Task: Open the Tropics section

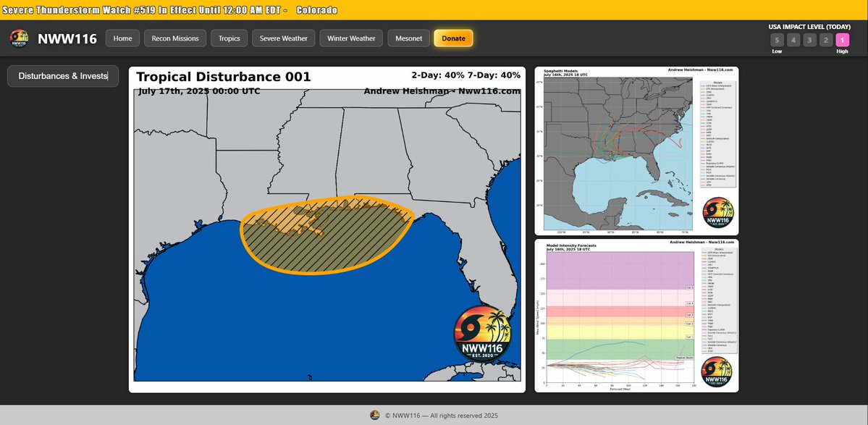Action: click(229, 38)
